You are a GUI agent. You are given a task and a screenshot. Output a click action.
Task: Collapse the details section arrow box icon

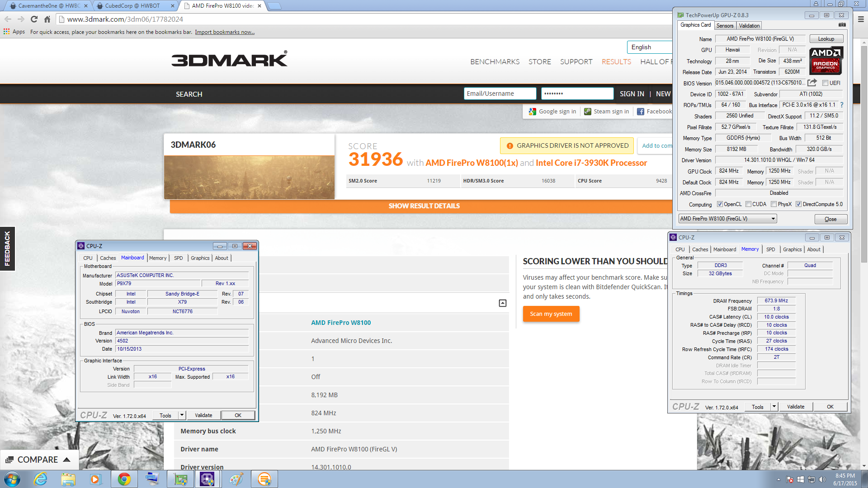(502, 303)
